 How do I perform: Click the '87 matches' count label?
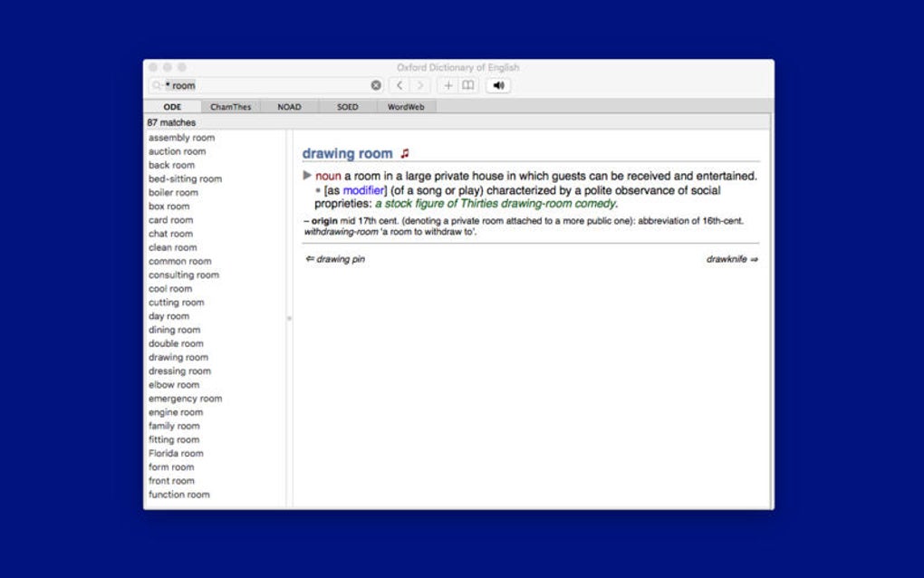coord(171,122)
